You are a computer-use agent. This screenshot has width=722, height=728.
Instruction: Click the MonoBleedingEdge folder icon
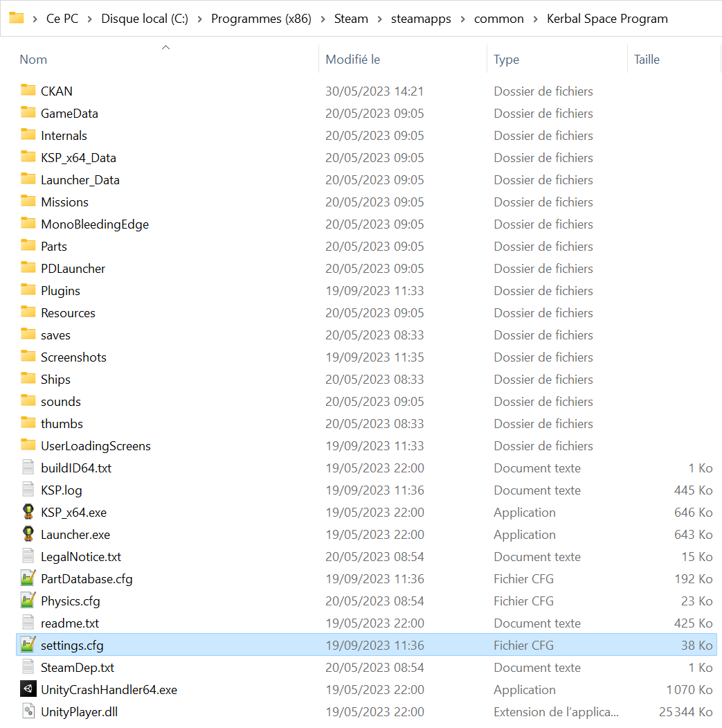click(28, 223)
